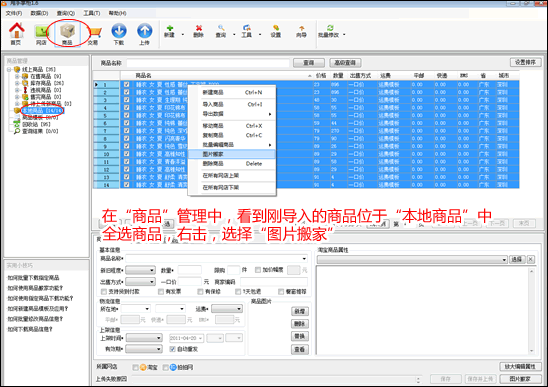
Task: Choose 导入商品 in the context menu
Action: (232, 104)
